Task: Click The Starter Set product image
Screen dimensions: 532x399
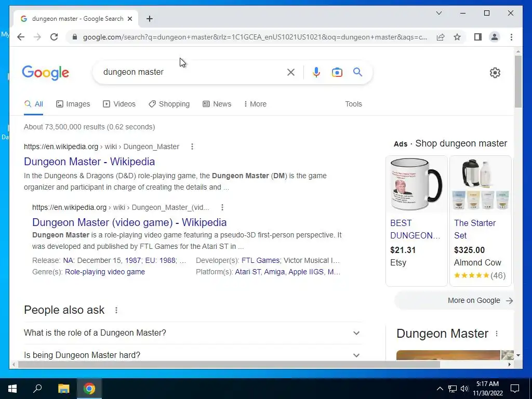Action: tap(481, 184)
